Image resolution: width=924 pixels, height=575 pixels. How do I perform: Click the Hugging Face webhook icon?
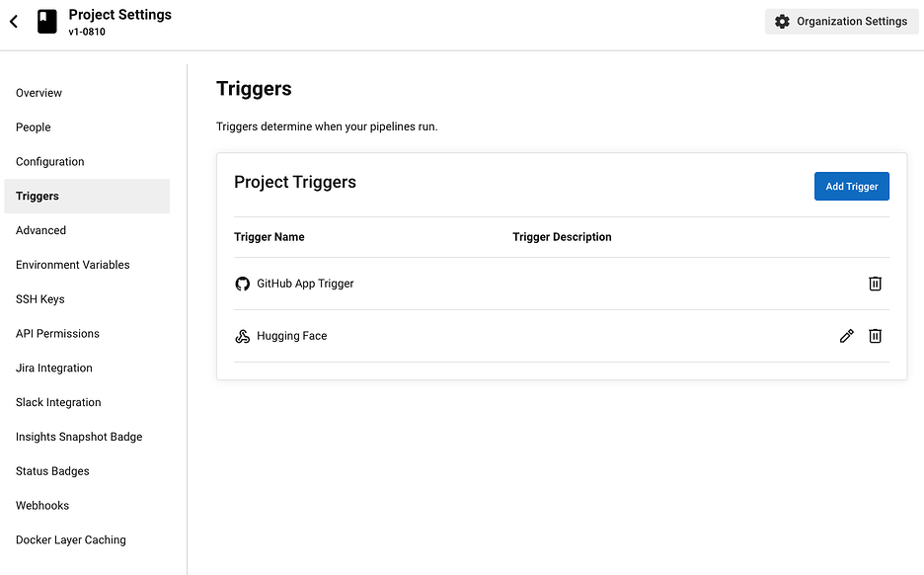243,336
